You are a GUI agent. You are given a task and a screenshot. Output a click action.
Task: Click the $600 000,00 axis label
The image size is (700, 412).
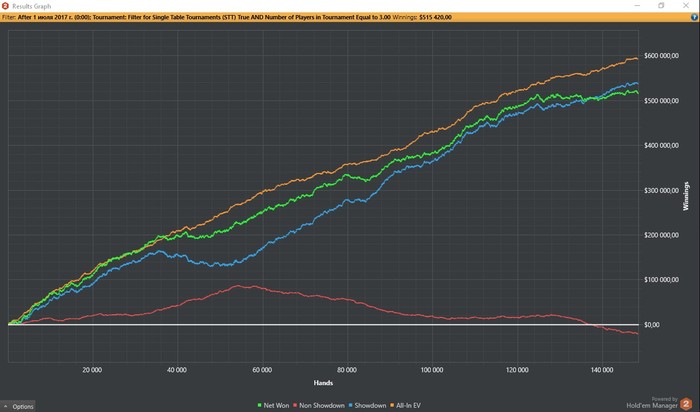coord(661,56)
